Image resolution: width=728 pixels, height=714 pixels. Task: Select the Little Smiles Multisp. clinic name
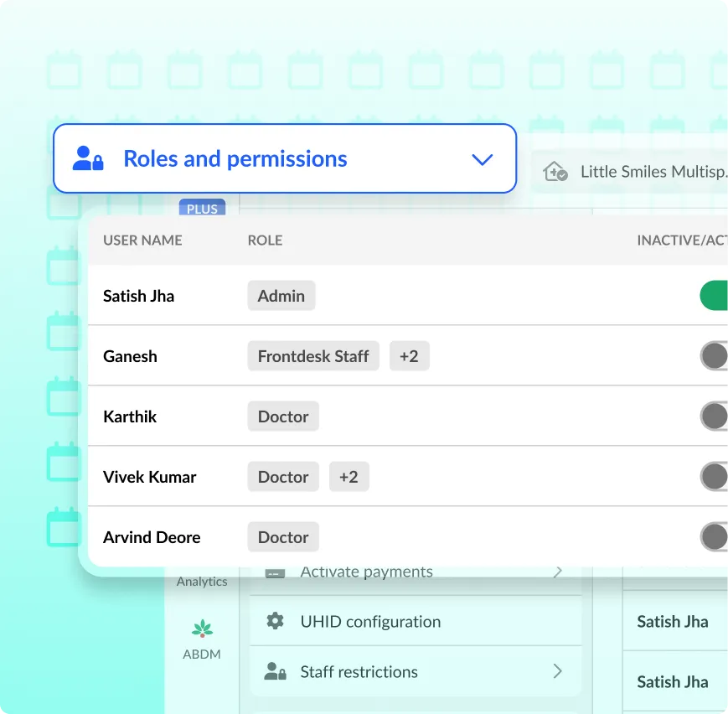pyautogui.click(x=653, y=172)
